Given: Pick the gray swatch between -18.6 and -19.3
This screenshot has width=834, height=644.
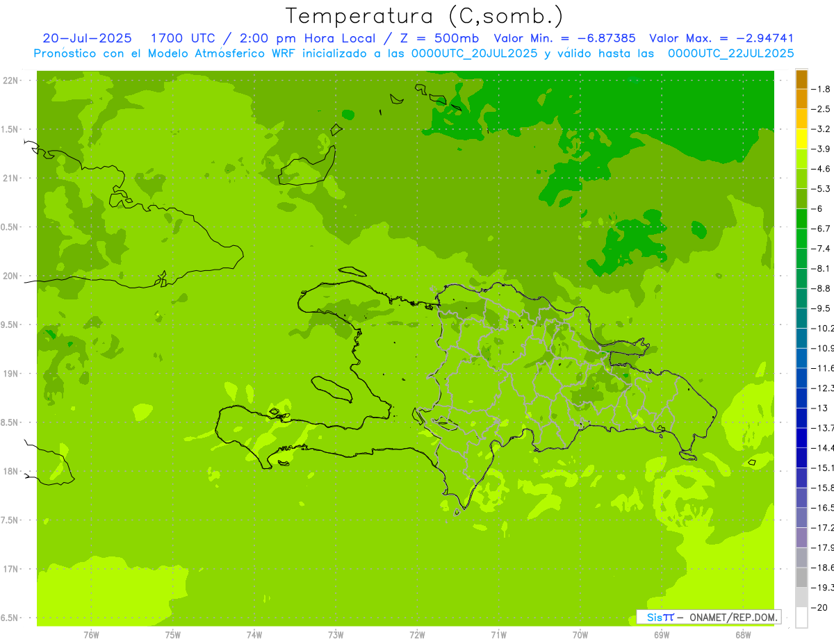Looking at the screenshot, I should (x=801, y=578).
